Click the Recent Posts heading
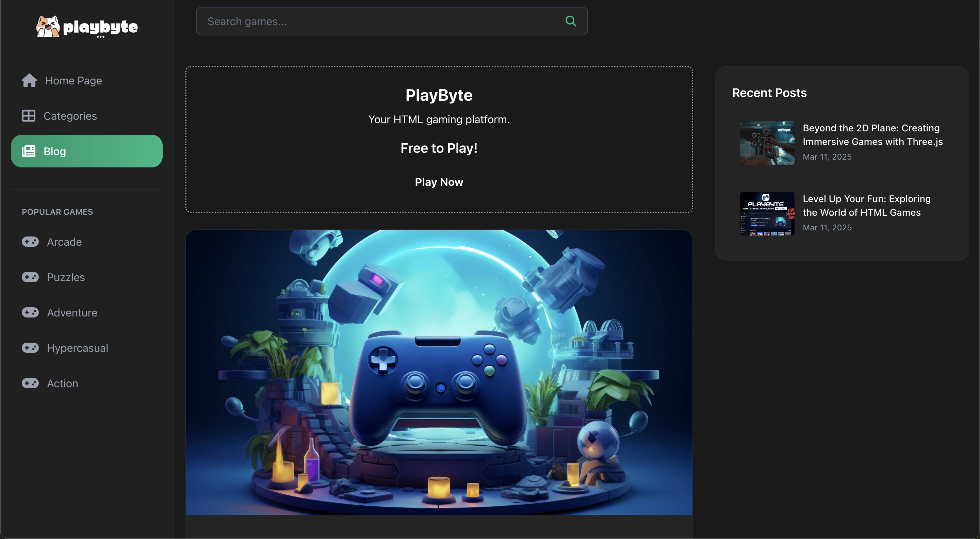 pyautogui.click(x=769, y=93)
